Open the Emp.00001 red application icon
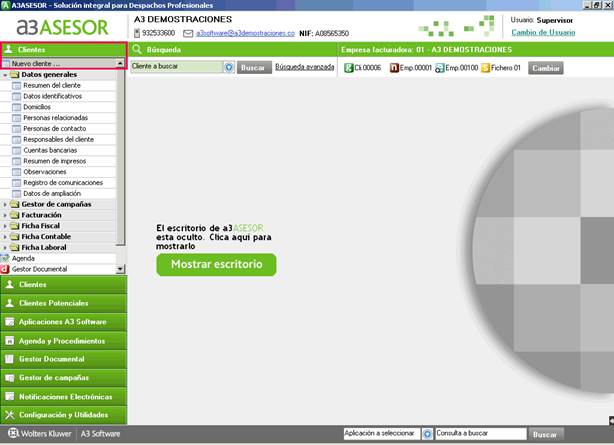The height and width of the screenshot is (445, 614). (394, 68)
